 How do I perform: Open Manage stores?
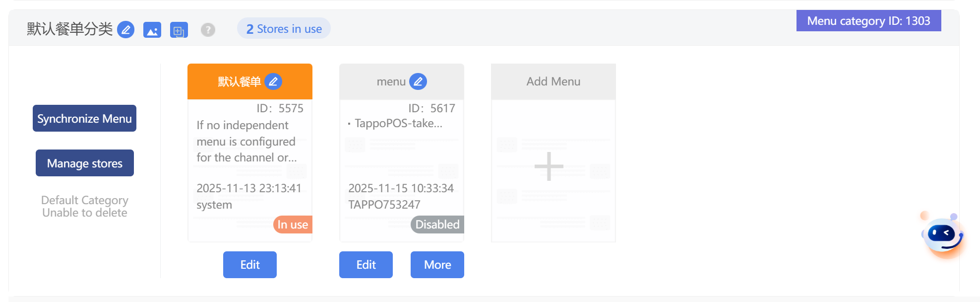point(85,163)
